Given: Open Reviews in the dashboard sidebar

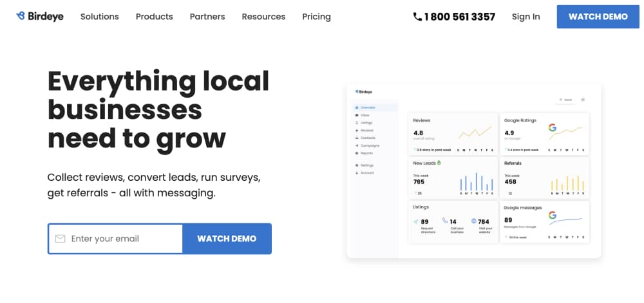Looking at the screenshot, I should click(365, 131).
